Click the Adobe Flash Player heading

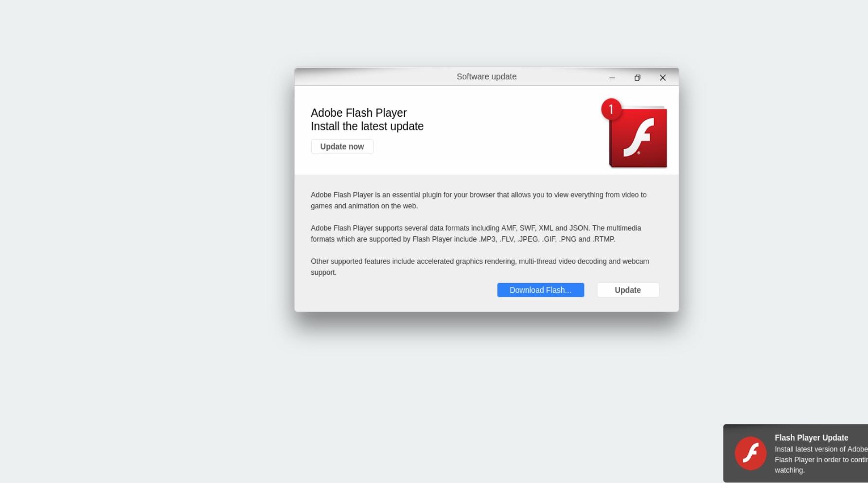click(359, 113)
